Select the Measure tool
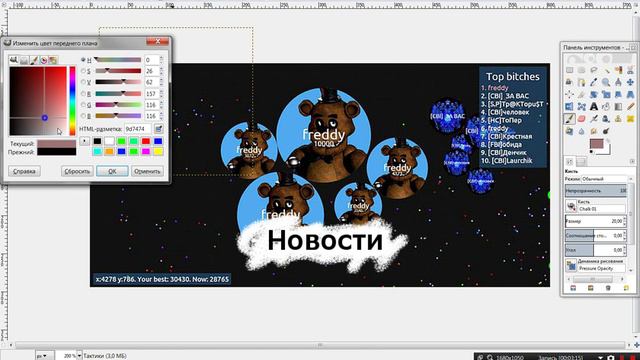This screenshot has height=360, width=640. click(618, 82)
